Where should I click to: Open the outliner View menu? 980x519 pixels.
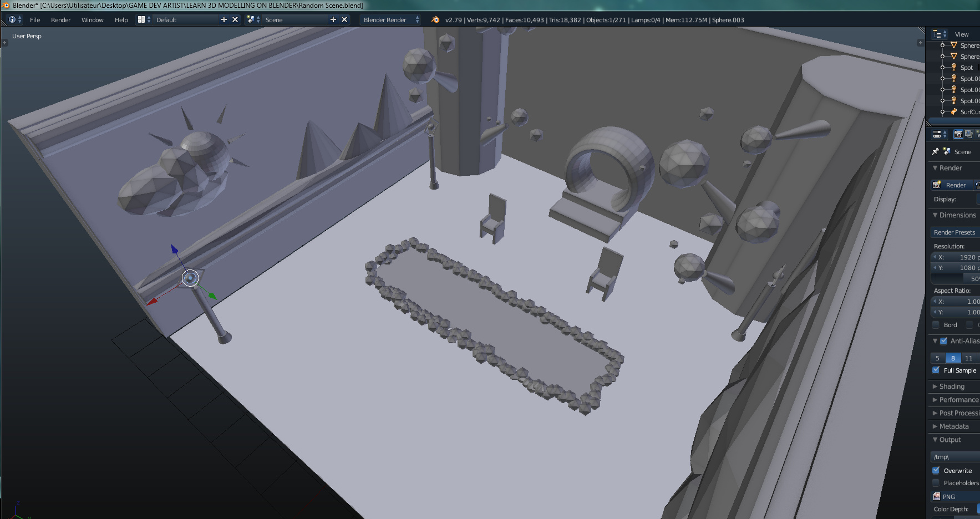pos(962,34)
